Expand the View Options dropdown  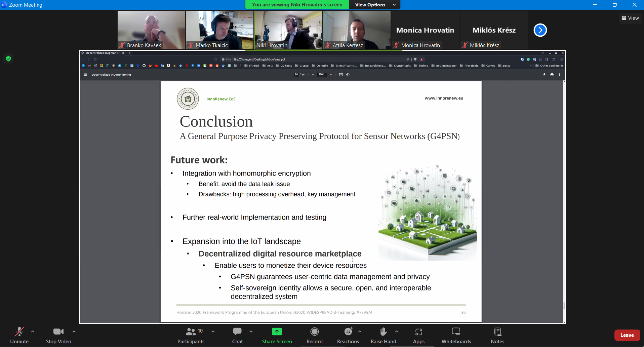pos(374,5)
